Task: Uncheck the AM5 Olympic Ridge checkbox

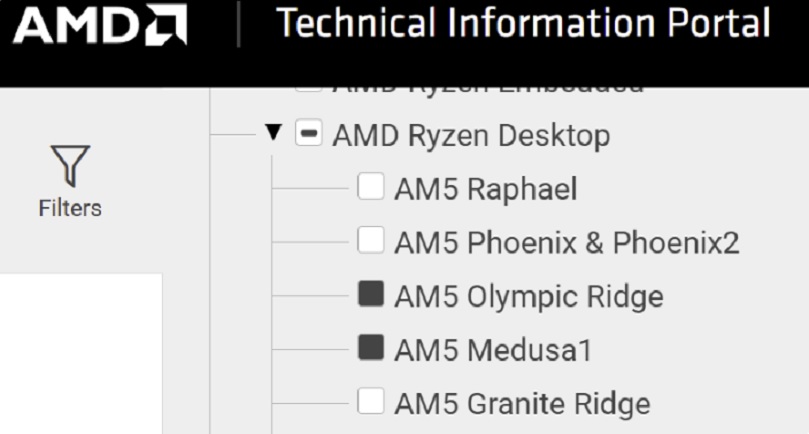Action: coord(371,294)
